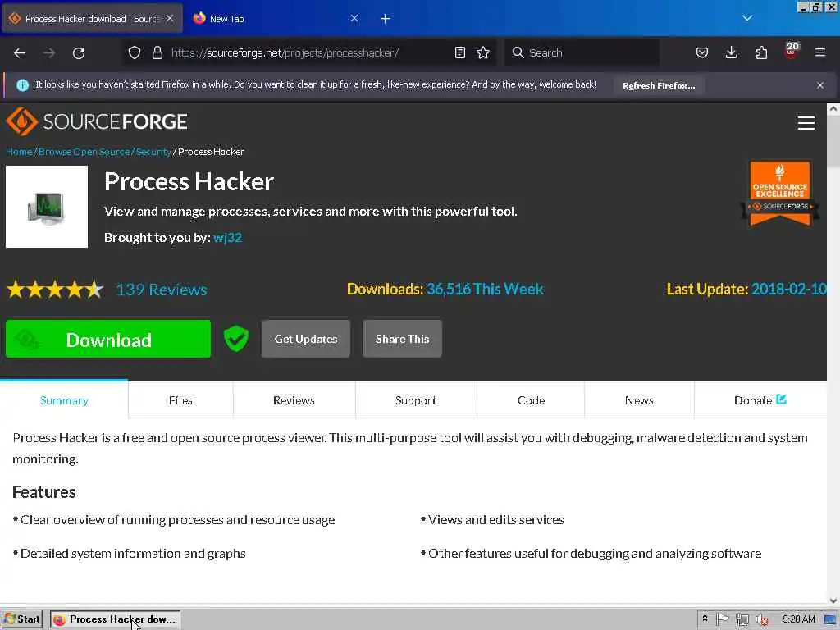This screenshot has width=840, height=630.
Task: Dismiss the Firefox refresh notification
Action: click(x=820, y=85)
